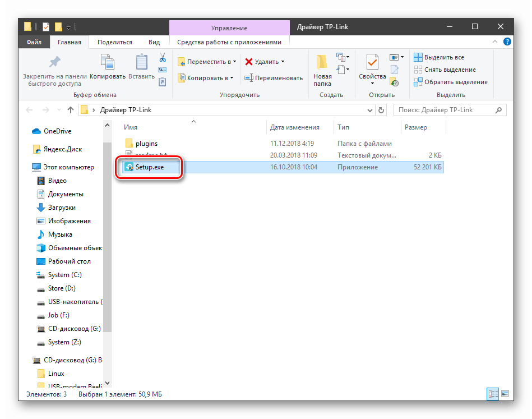
Task: Click Обратить выделение
Action: point(451,82)
